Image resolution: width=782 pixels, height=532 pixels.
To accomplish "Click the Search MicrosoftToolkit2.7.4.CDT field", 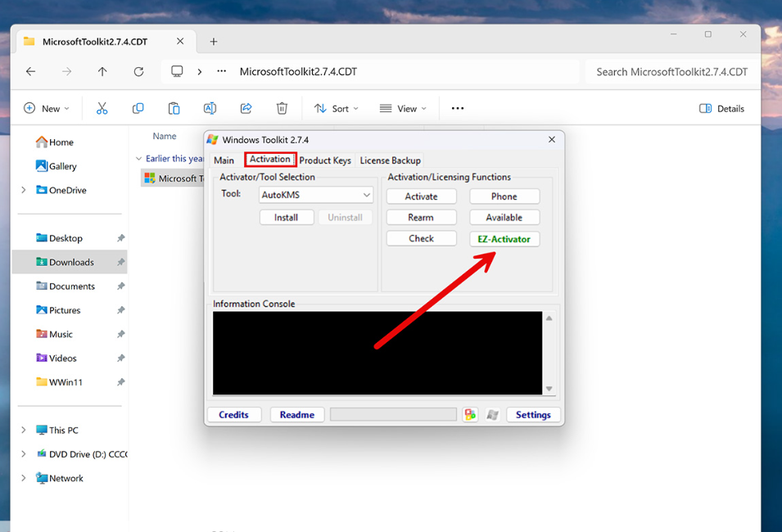I will pos(671,71).
